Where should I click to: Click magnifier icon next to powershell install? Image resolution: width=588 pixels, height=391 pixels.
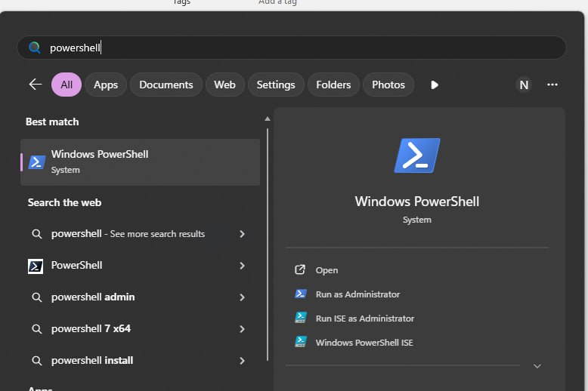37,361
